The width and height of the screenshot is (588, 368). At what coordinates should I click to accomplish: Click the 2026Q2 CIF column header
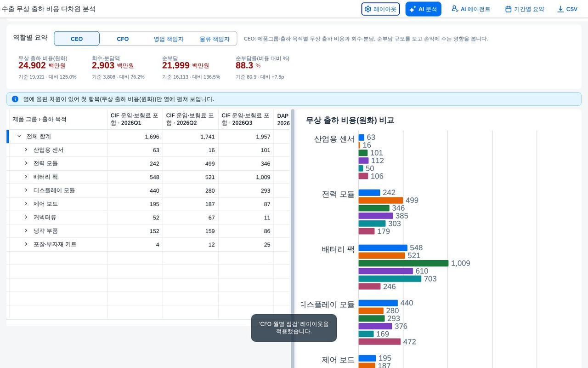[191, 119]
